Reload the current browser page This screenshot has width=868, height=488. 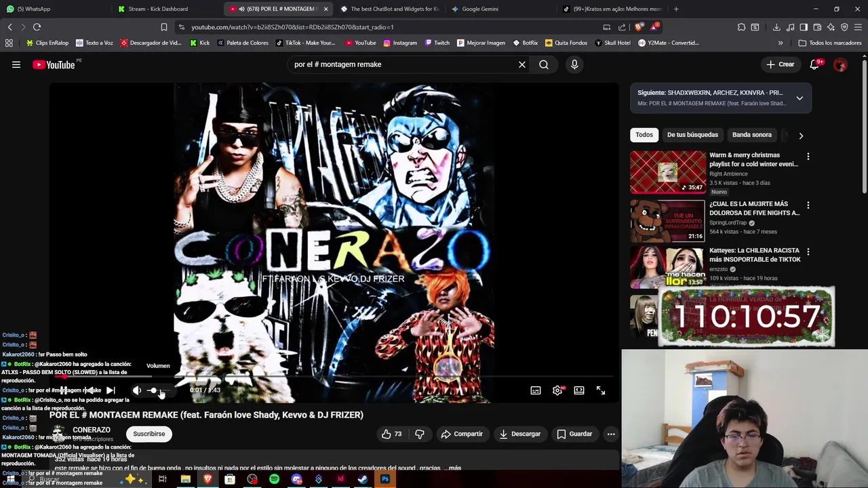[37, 27]
